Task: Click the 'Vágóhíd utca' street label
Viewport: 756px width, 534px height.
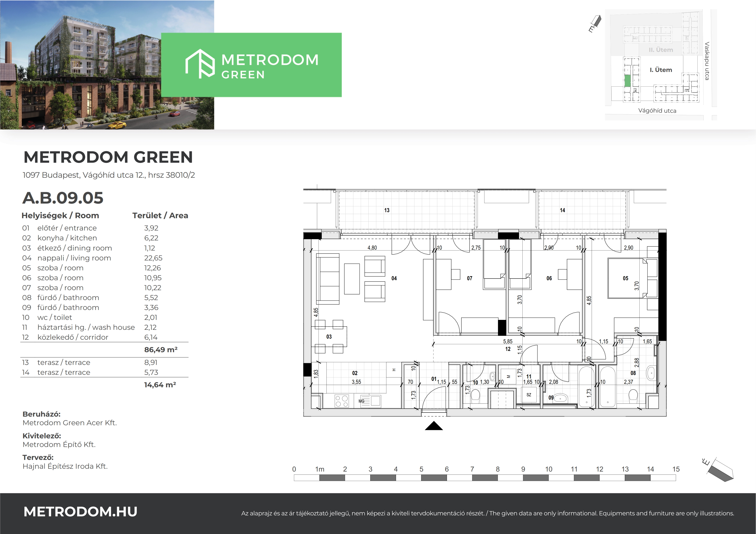Action: 657,111
